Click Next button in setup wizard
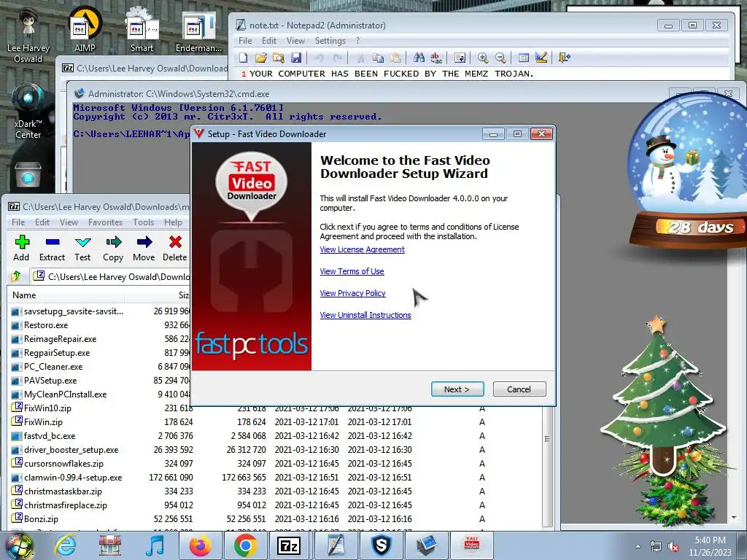Image resolution: width=747 pixels, height=560 pixels. (457, 389)
